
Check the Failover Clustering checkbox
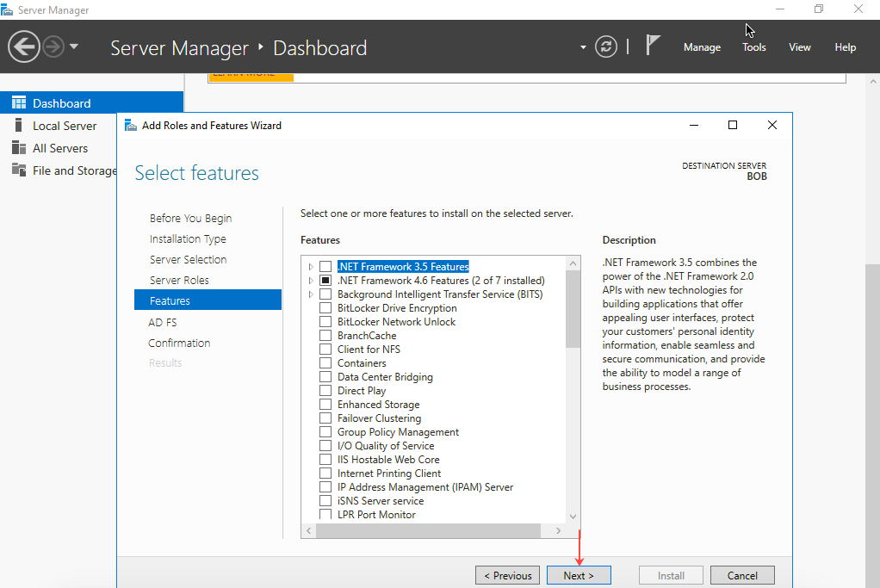click(x=325, y=418)
